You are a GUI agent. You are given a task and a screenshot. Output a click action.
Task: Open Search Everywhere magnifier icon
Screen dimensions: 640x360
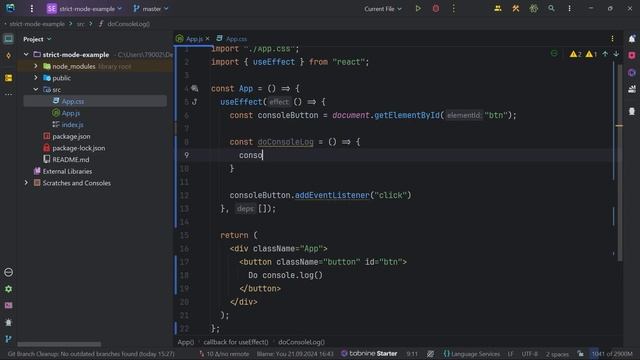click(x=551, y=9)
